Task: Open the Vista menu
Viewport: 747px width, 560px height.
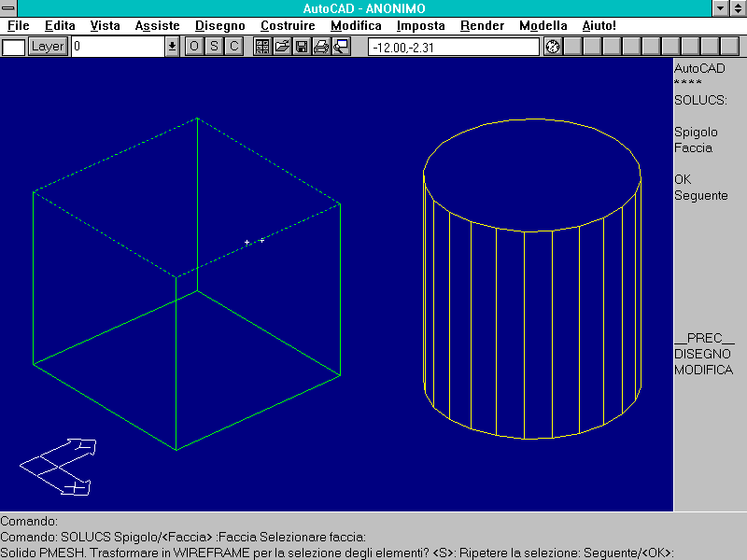Action: point(105,26)
